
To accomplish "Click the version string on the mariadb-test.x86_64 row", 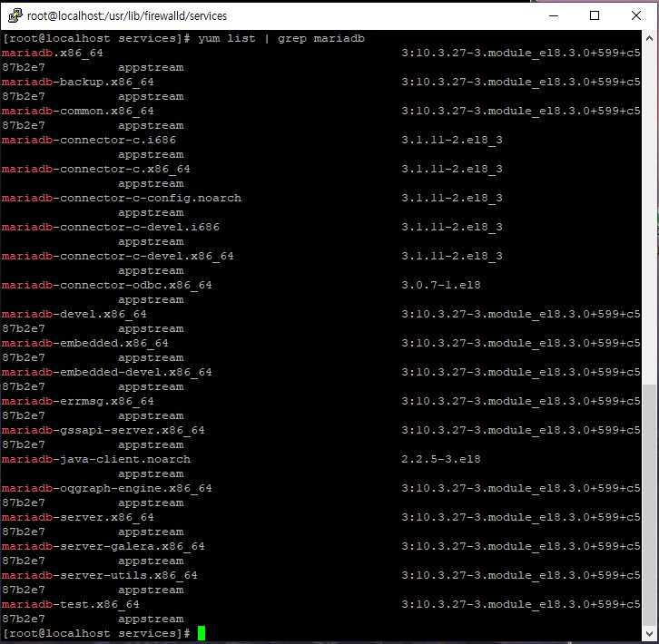I will pos(521,604).
